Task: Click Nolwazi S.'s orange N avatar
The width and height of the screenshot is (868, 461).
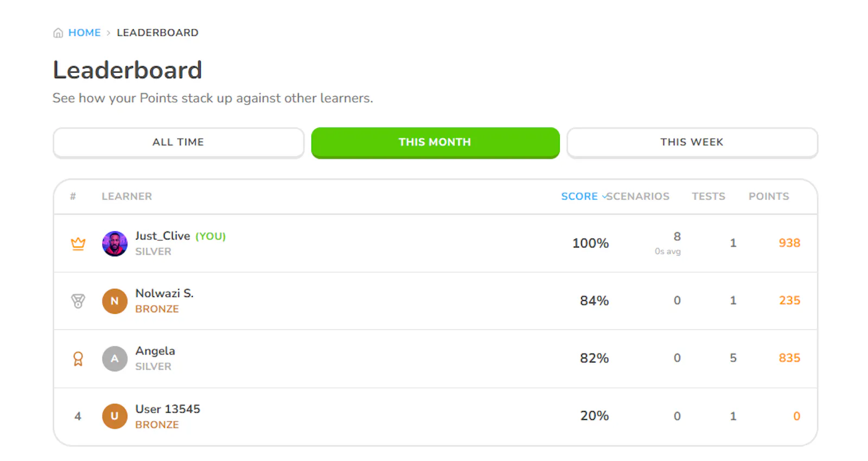Action: (114, 301)
